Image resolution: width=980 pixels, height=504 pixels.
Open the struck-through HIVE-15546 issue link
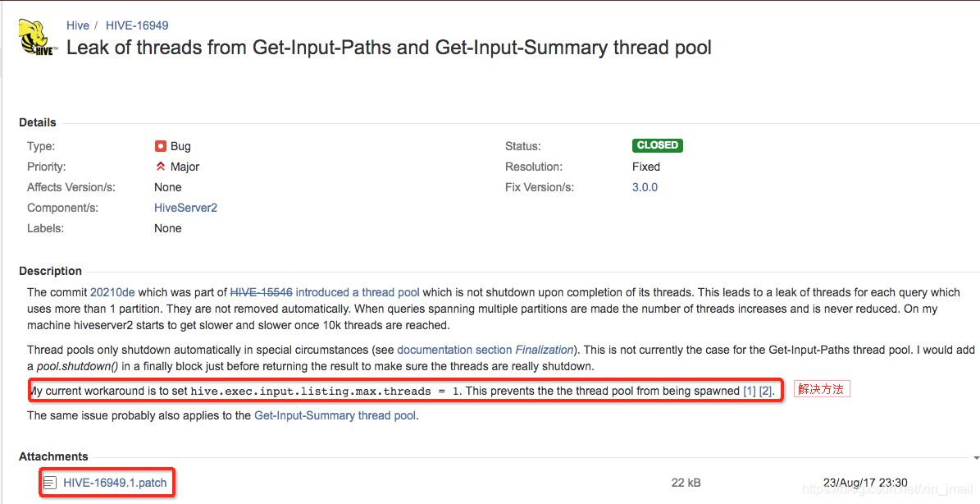(261, 292)
